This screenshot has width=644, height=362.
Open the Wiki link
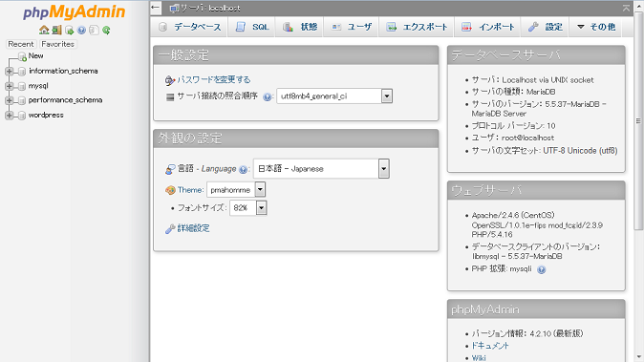(x=479, y=358)
